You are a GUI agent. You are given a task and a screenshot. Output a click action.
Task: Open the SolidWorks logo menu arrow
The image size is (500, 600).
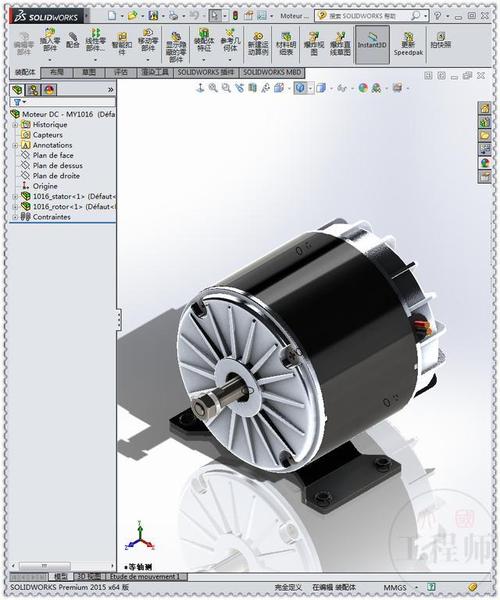coord(86,16)
